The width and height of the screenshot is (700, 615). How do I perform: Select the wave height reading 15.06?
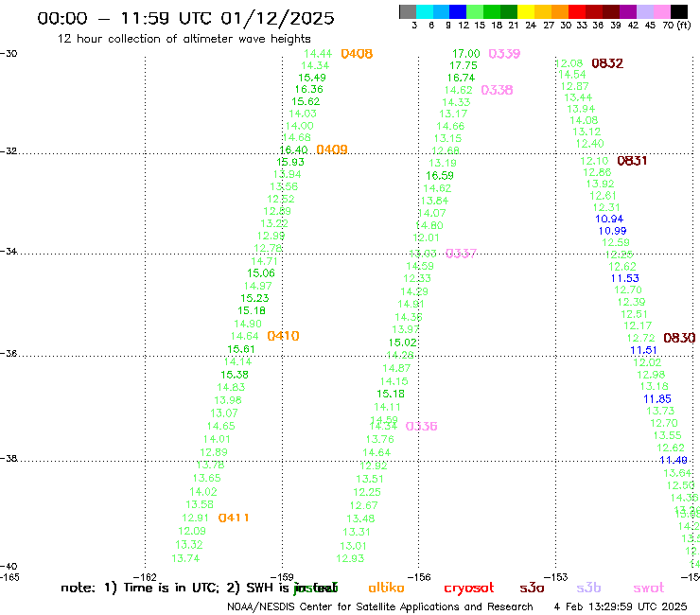pos(261,272)
